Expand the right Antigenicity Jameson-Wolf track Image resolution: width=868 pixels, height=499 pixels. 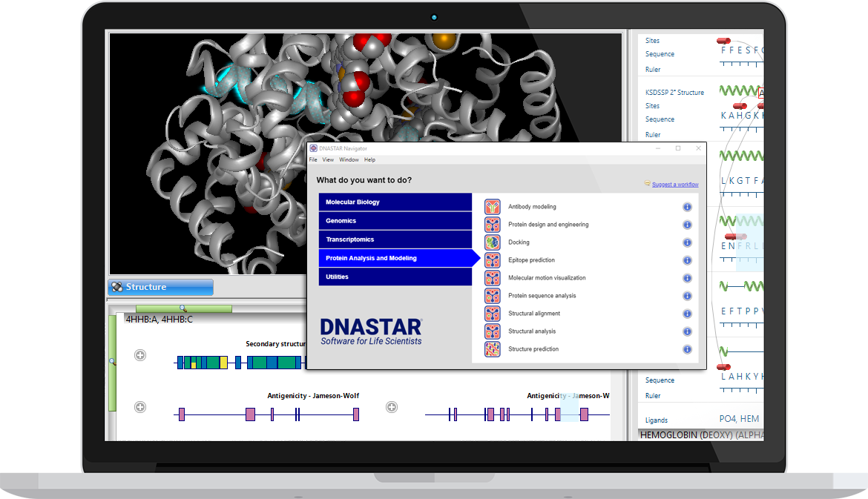392,407
